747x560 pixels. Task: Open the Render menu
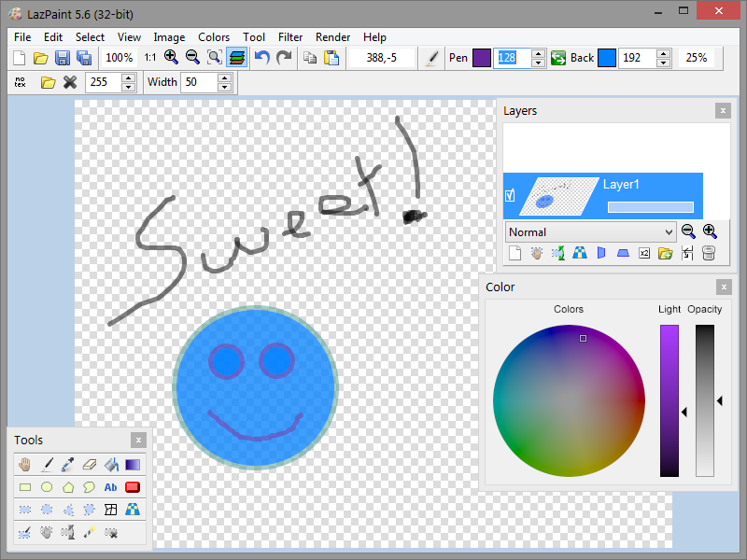[x=333, y=37]
